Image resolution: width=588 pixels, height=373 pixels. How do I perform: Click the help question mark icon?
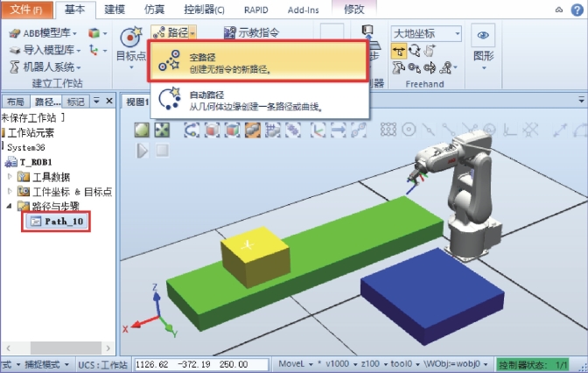click(577, 10)
